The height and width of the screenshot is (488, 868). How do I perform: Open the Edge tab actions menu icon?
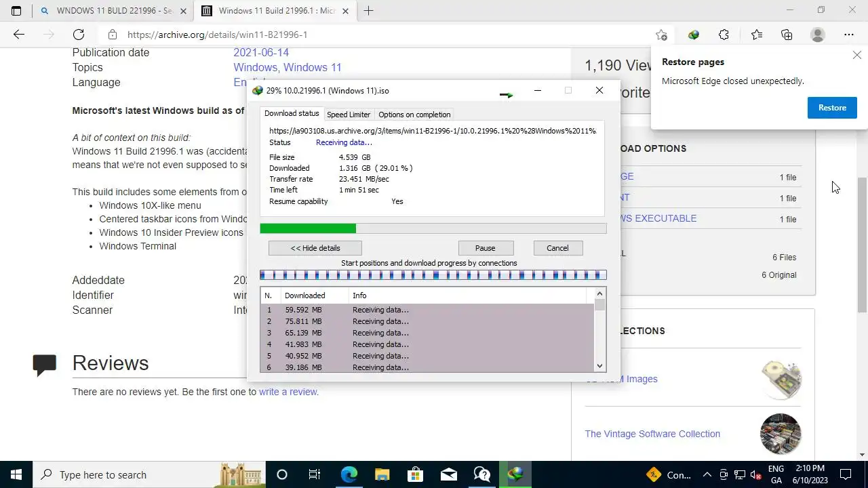click(16, 11)
